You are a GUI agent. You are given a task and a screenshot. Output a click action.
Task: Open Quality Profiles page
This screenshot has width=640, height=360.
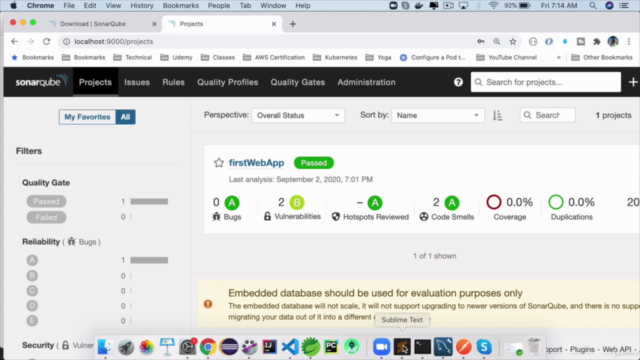[228, 82]
